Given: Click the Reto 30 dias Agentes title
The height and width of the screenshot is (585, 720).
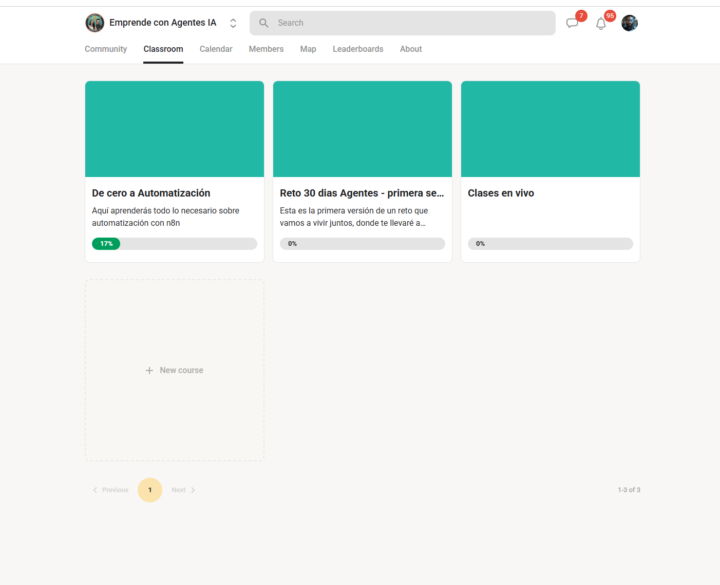Looking at the screenshot, I should point(362,193).
